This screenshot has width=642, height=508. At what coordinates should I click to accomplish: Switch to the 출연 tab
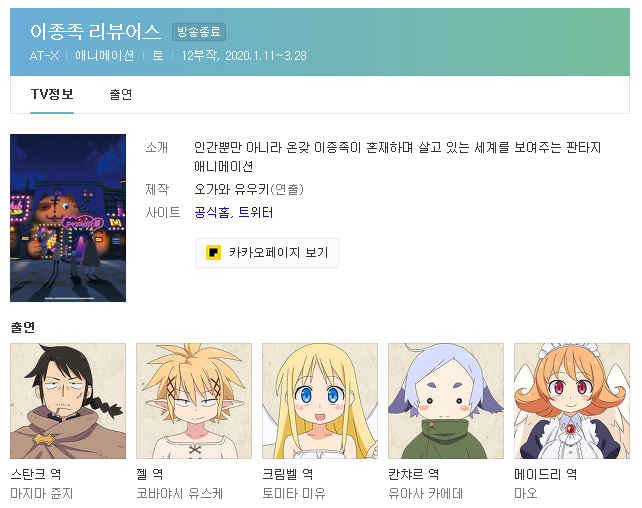click(x=121, y=95)
